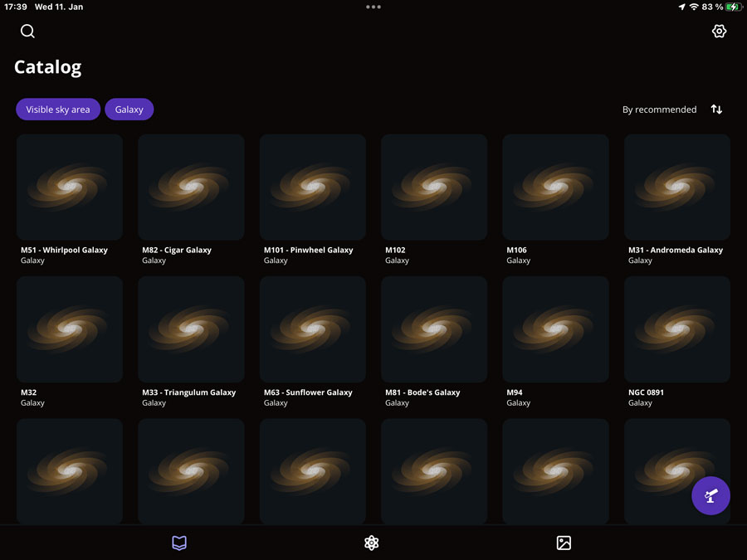Tap the three-dot multitasking indicator at top
747x560 pixels.
click(x=373, y=7)
